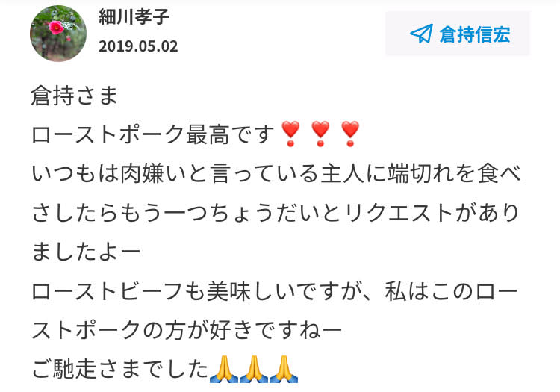Image resolution: width=560 pixels, height=392 pixels.
Task: Click the first red heart exclamation emoji
Action: click(290, 134)
